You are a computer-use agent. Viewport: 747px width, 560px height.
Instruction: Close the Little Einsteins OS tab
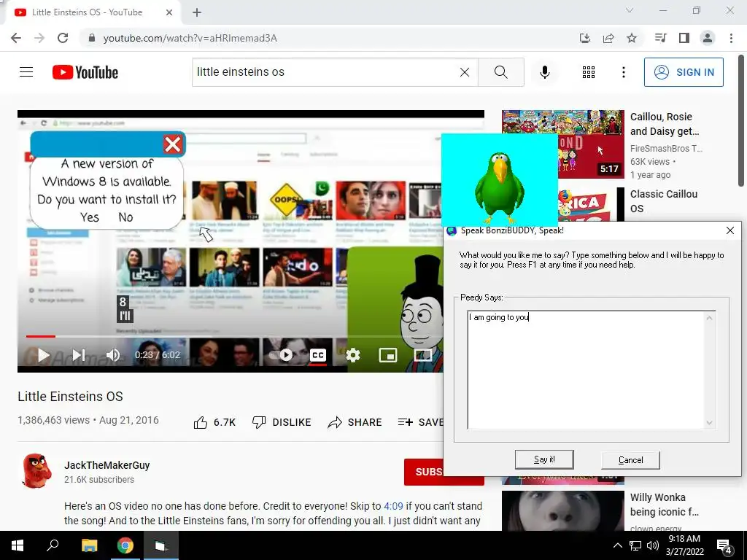point(169,12)
